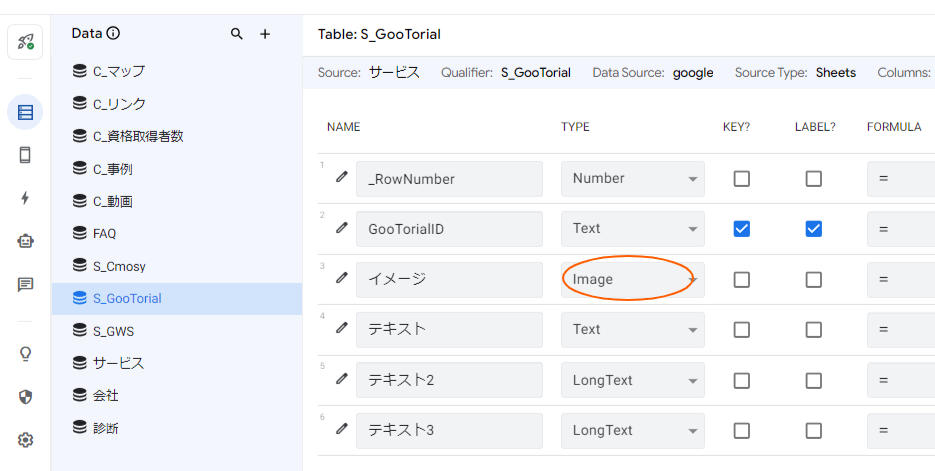Check KEY checkbox for イメージ row
Image resolution: width=935 pixels, height=471 pixels.
(x=741, y=279)
